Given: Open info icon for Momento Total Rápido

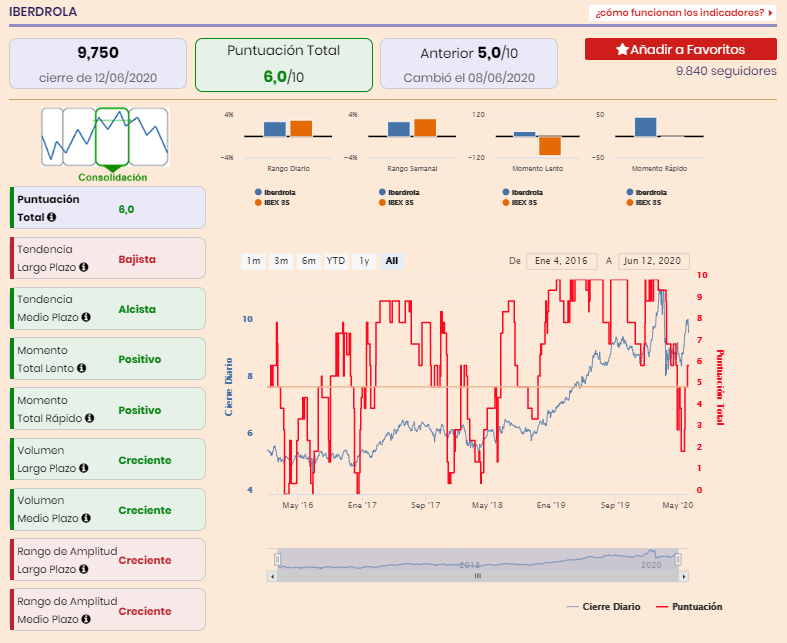Looking at the screenshot, I should (x=89, y=418).
